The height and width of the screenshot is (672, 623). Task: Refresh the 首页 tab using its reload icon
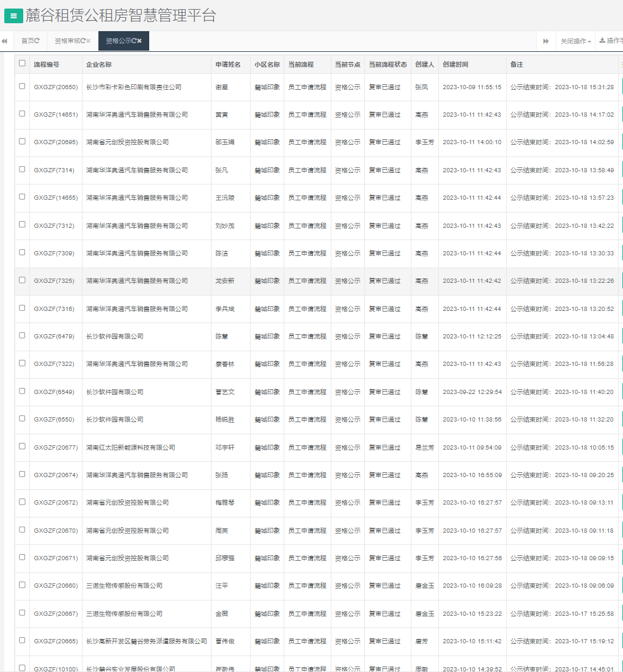click(37, 41)
